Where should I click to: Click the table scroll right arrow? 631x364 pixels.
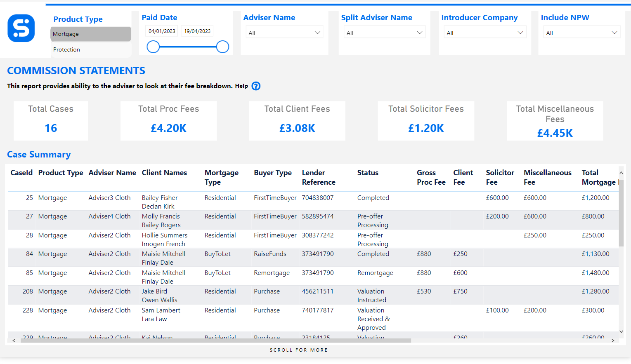[x=613, y=341]
